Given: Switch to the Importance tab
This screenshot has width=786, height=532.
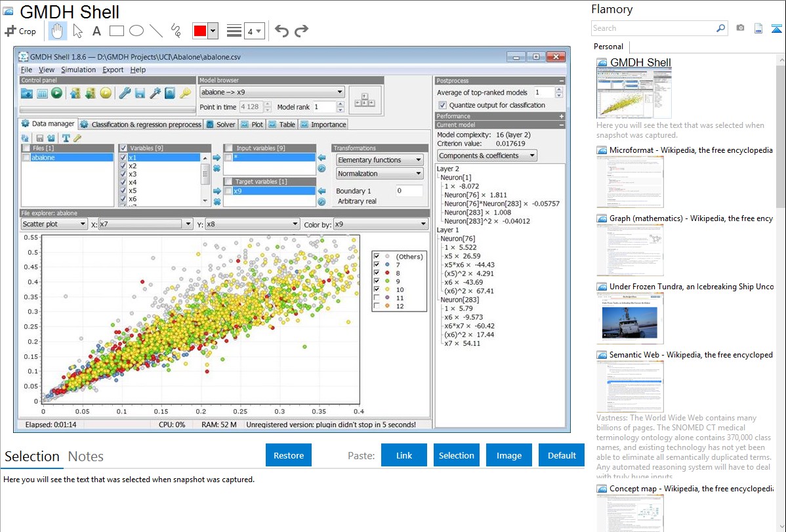Looking at the screenshot, I should (323, 125).
